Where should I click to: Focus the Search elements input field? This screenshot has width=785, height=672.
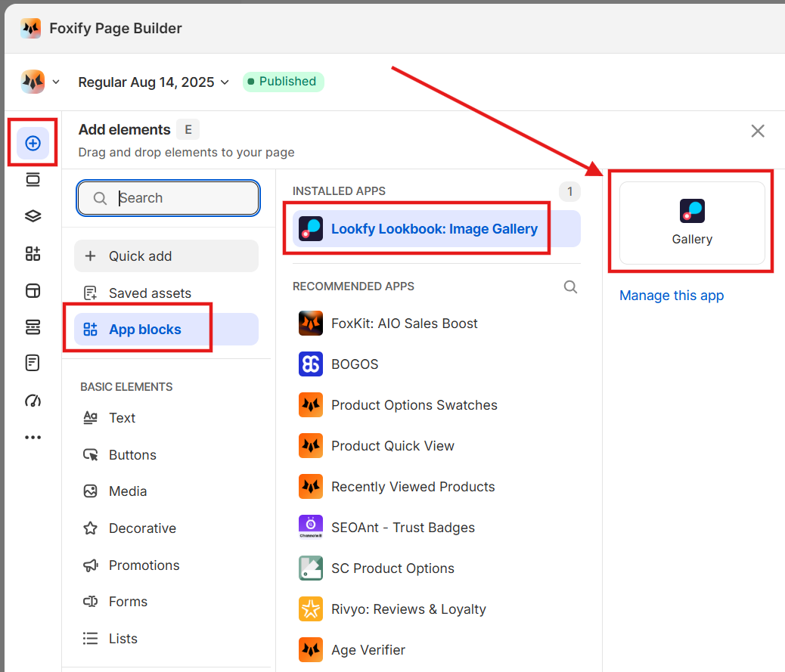[168, 198]
